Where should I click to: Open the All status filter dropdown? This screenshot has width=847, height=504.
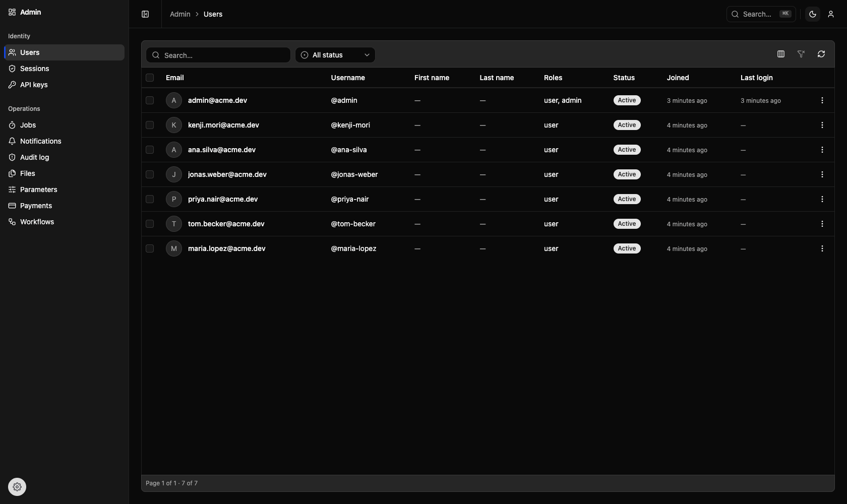[335, 55]
